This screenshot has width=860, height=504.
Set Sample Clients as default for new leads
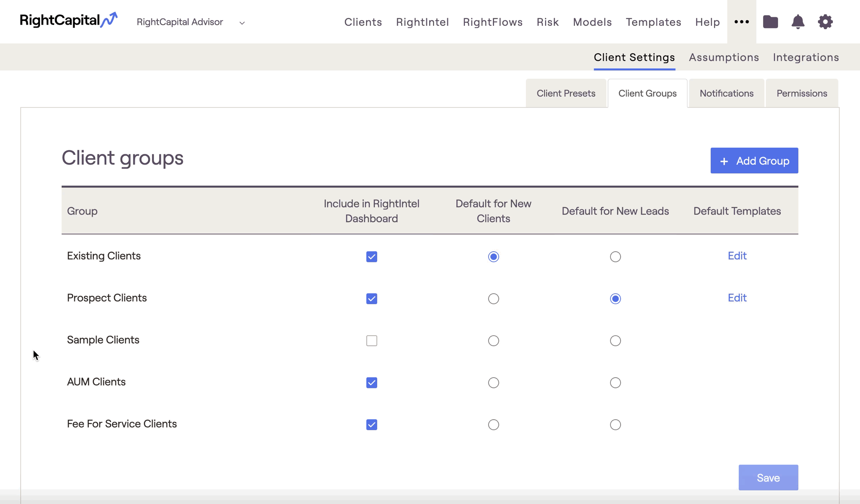615,341
